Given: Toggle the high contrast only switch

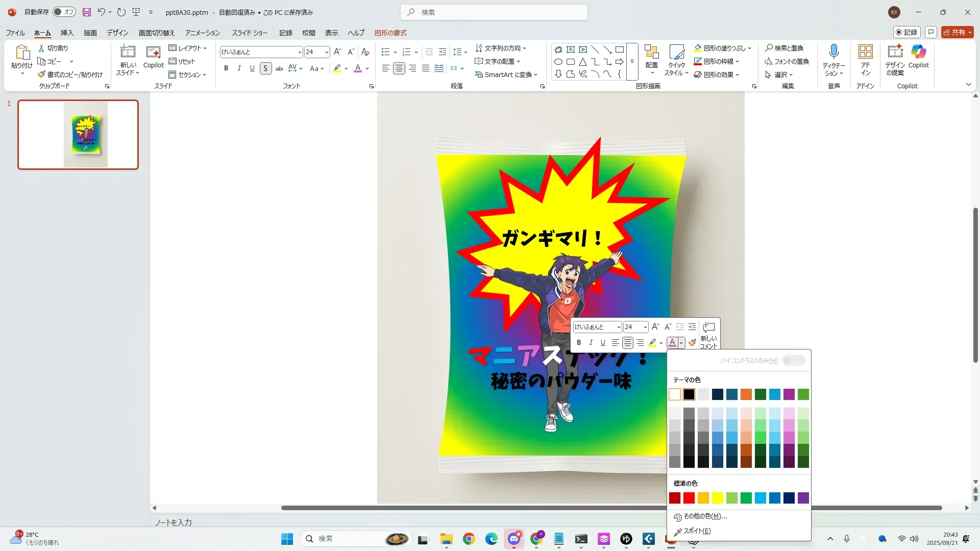Looking at the screenshot, I should click(x=794, y=361).
